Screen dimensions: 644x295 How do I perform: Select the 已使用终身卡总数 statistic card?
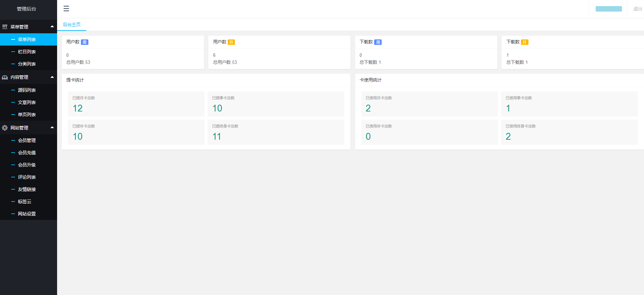[x=569, y=132]
